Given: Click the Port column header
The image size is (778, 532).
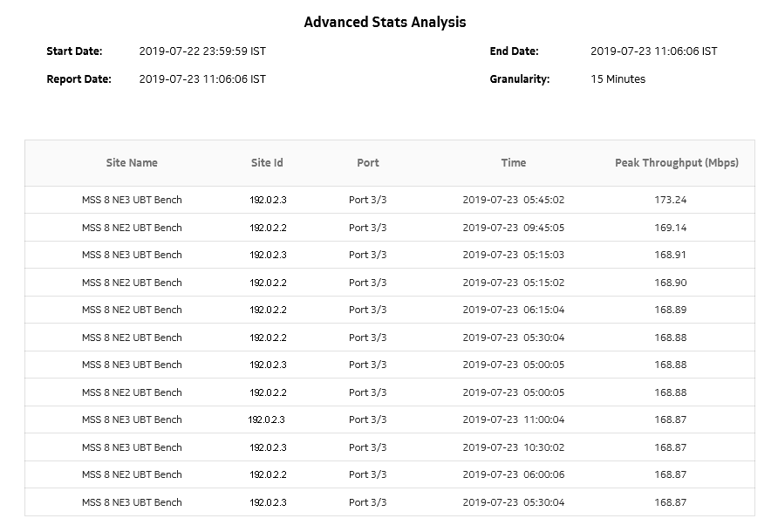Looking at the screenshot, I should (x=367, y=163).
